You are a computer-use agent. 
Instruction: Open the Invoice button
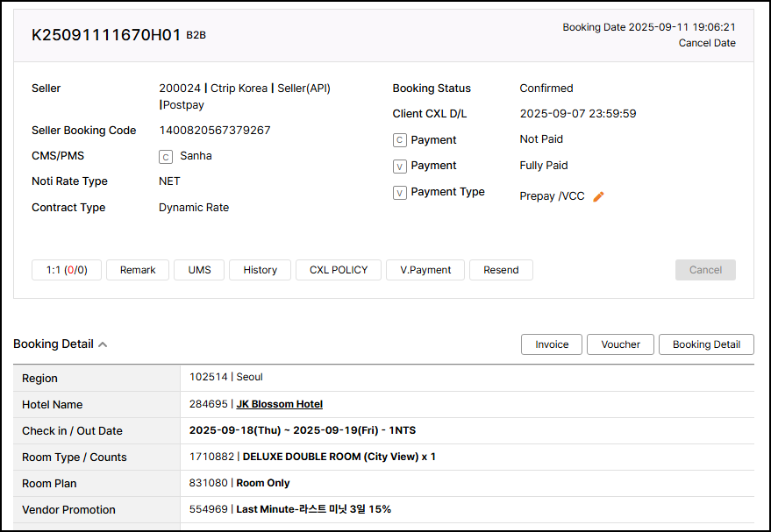[x=552, y=344]
